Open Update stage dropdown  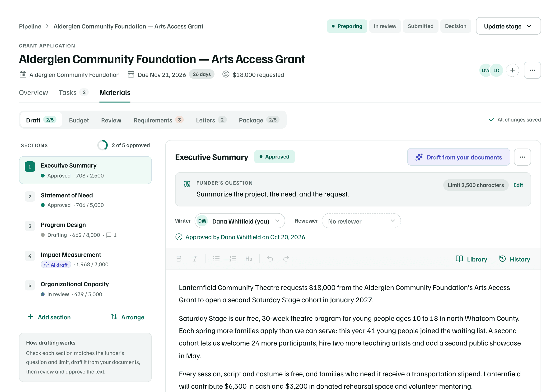(x=508, y=26)
